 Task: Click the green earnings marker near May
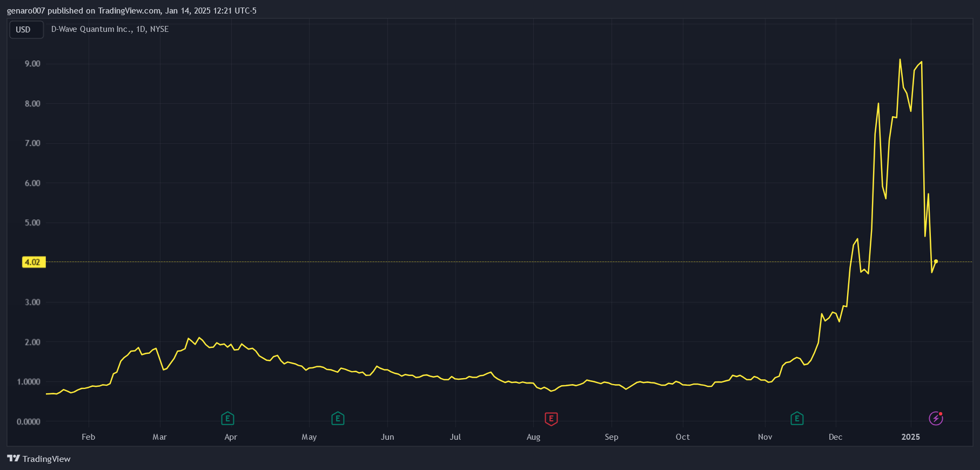[338, 418]
